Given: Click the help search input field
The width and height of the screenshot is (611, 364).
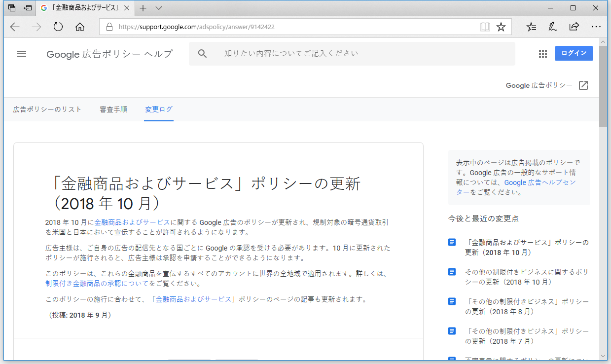Looking at the screenshot, I should (x=345, y=53).
